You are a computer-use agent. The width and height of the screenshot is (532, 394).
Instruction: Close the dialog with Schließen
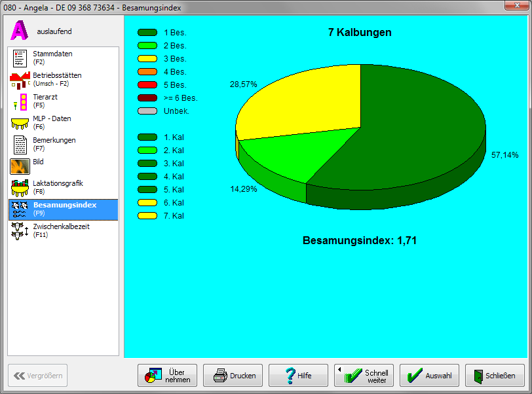pyautogui.click(x=495, y=376)
